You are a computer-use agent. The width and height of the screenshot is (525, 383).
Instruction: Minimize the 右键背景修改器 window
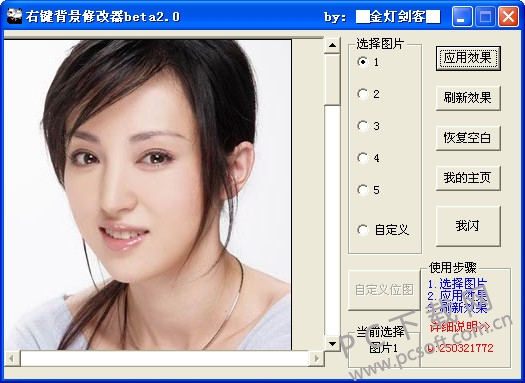462,16
